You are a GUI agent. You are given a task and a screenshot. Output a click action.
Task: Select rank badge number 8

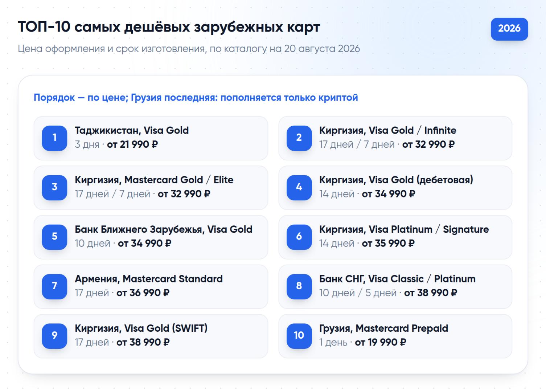click(x=299, y=286)
